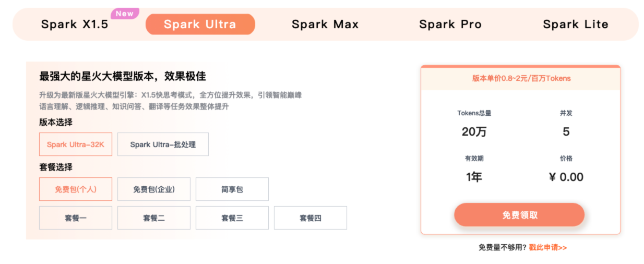The image size is (644, 264).
Task: Choose the 套餐二 option
Action: pos(154,218)
